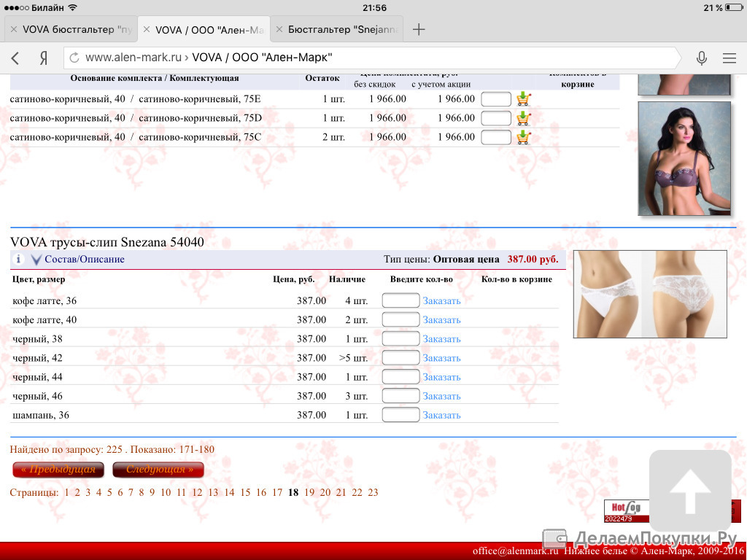Image resolution: width=747 pixels, height=560 pixels.
Task: Click quantity field for кофе латте, 36
Action: pyautogui.click(x=400, y=300)
